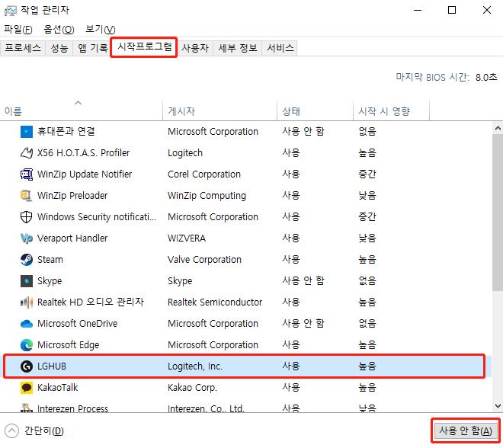503x448 pixels.
Task: Click Realtek Semiconductor publisher cell
Action: (215, 302)
